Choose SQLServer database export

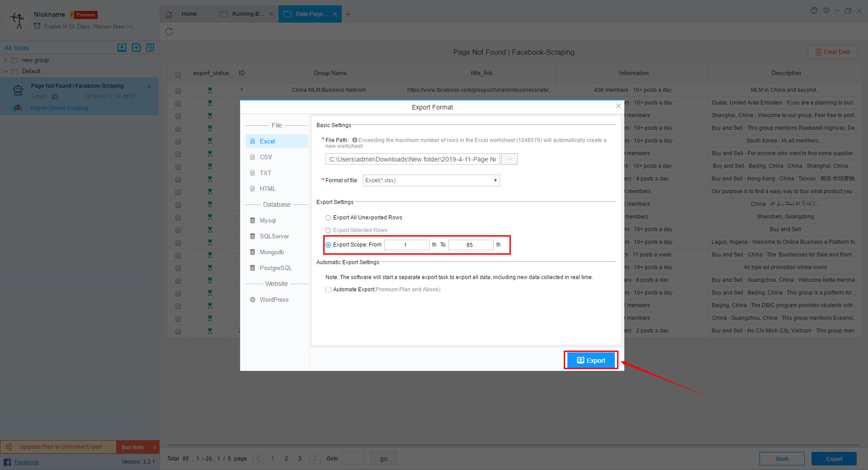click(277, 236)
